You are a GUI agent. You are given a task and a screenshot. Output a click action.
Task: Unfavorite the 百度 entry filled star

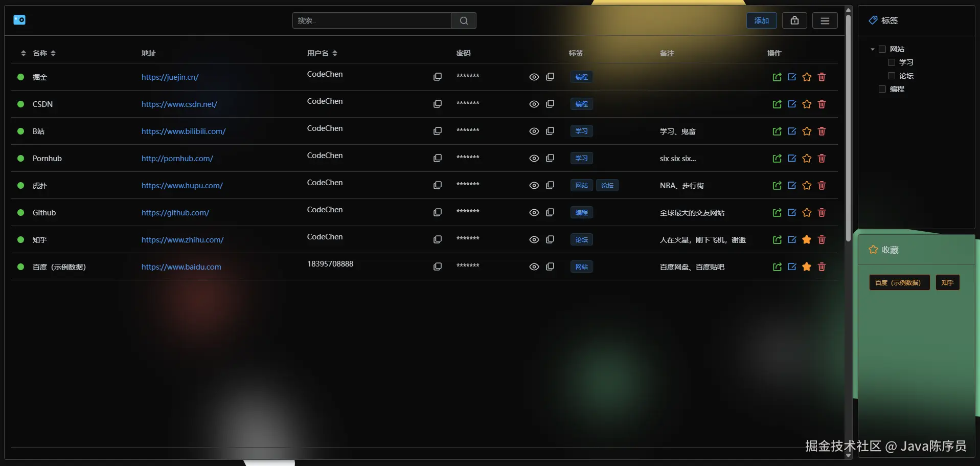807,267
